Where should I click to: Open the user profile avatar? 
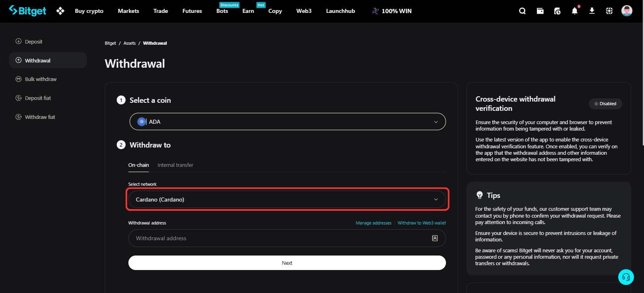pos(627,11)
